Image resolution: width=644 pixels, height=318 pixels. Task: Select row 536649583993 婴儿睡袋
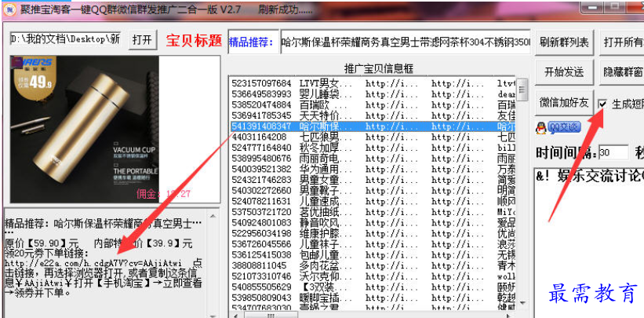pos(372,94)
